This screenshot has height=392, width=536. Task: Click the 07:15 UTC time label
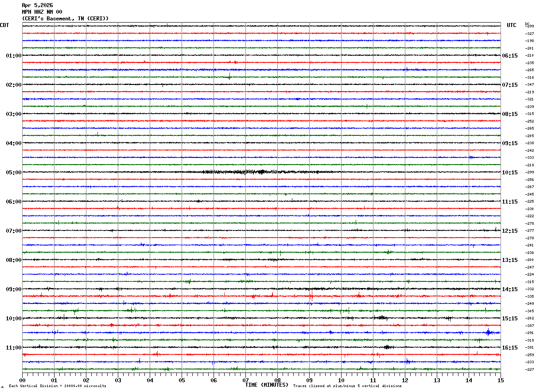[509, 85]
